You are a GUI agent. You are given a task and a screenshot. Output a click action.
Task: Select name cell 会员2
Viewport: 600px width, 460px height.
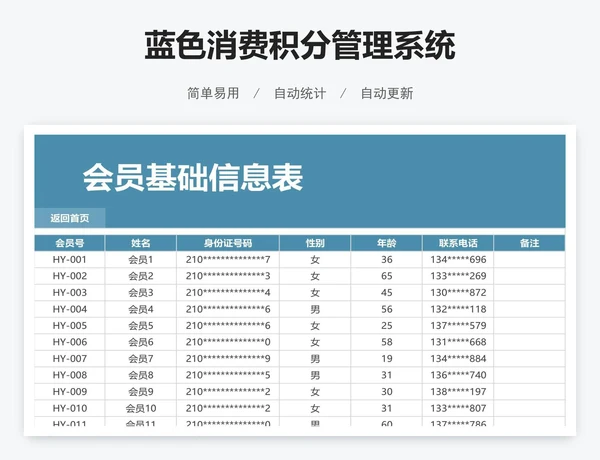(141, 276)
